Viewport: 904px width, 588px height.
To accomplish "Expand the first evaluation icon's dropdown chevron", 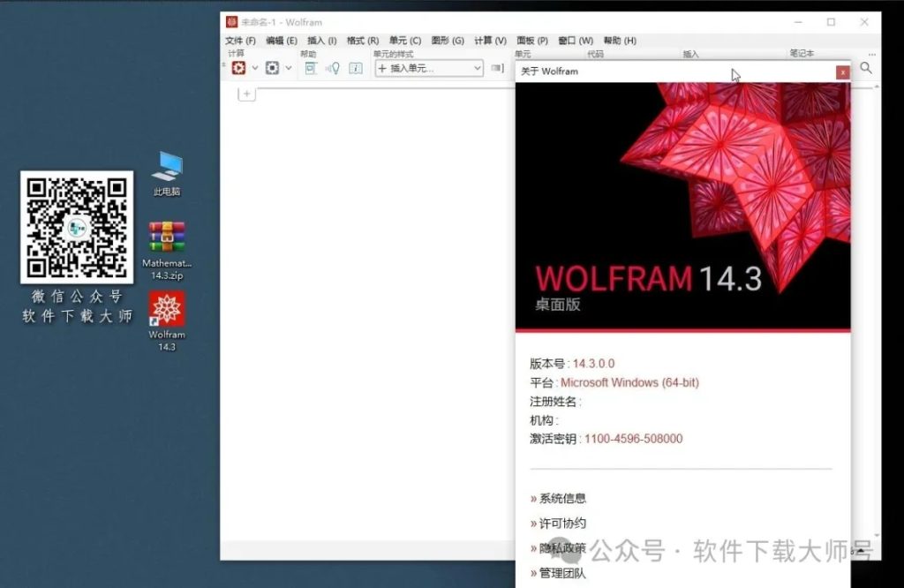I will click(254, 68).
